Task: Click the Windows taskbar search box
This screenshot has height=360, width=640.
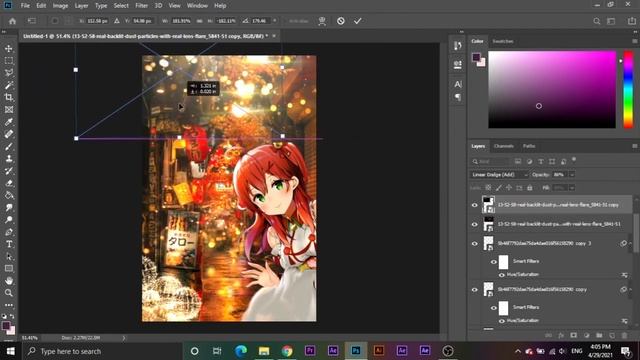Action: pos(102,351)
